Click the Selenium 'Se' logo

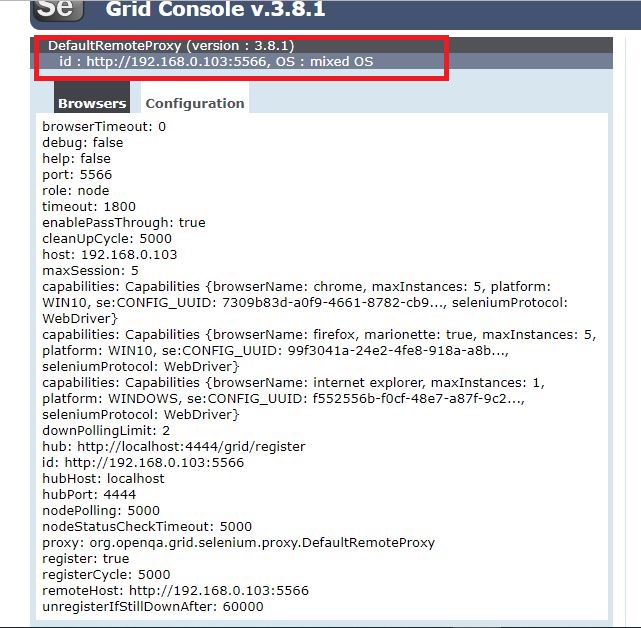tap(59, 10)
